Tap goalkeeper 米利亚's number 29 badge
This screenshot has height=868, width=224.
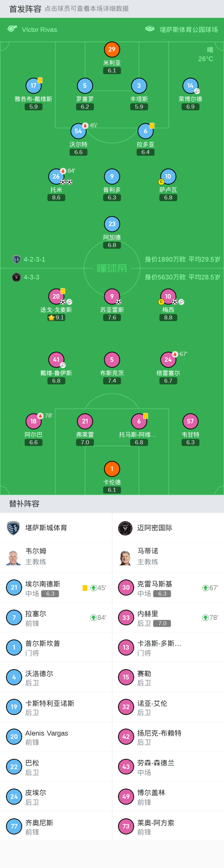pos(112,49)
